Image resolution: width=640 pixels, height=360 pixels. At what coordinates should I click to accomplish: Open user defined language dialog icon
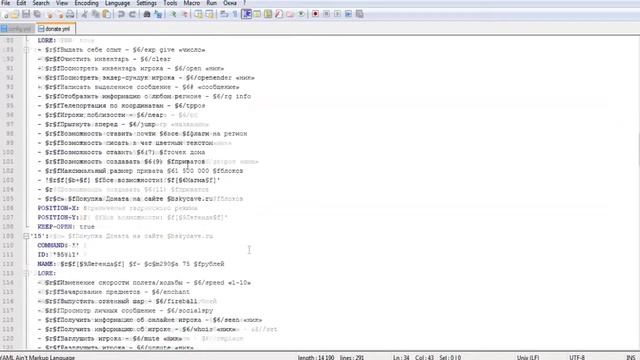coord(257,14)
